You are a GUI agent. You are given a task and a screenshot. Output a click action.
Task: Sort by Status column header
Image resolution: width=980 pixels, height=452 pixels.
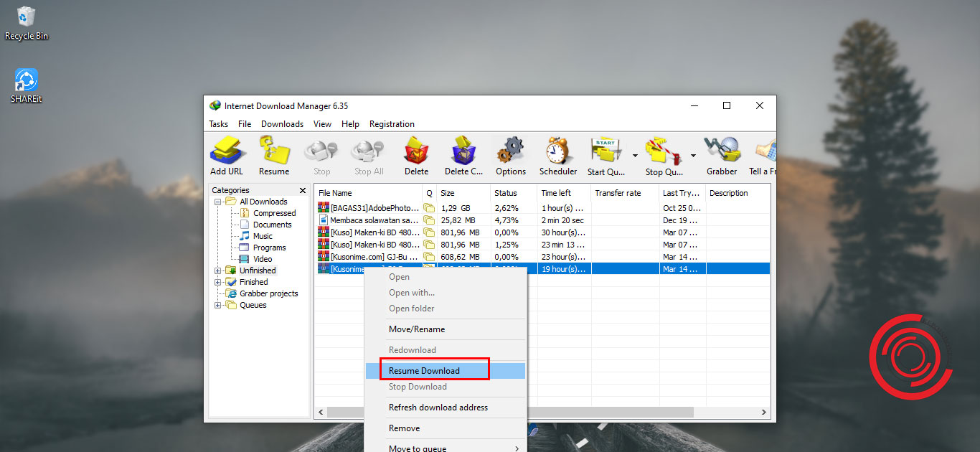tap(514, 193)
